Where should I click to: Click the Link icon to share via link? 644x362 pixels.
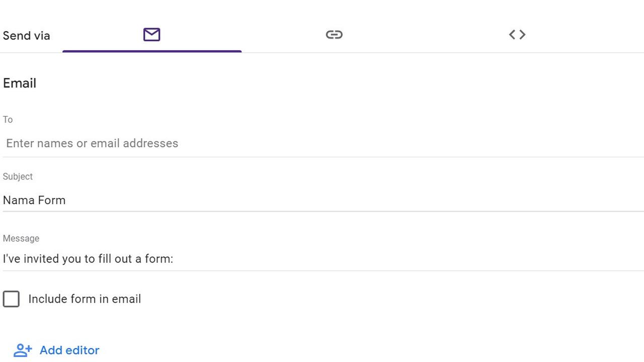click(x=334, y=35)
